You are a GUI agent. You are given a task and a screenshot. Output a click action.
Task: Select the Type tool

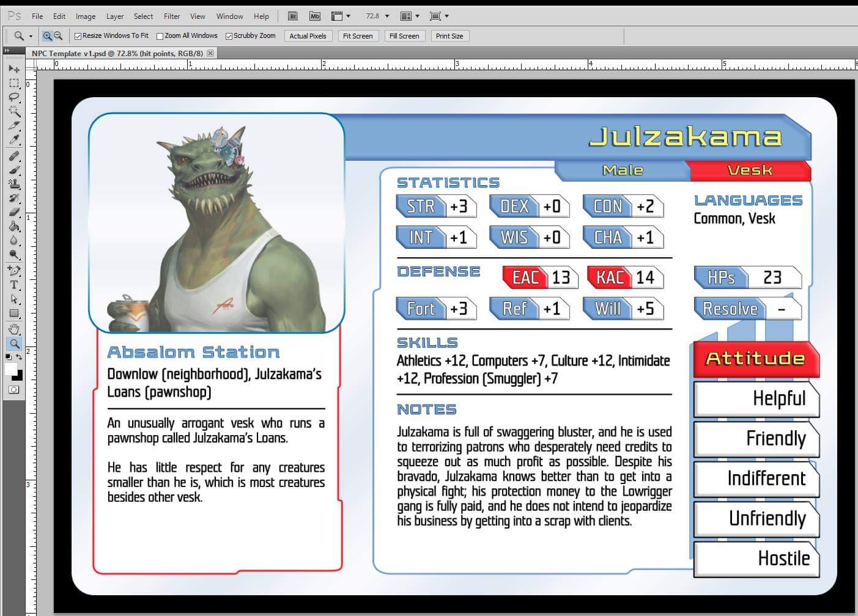(14, 285)
